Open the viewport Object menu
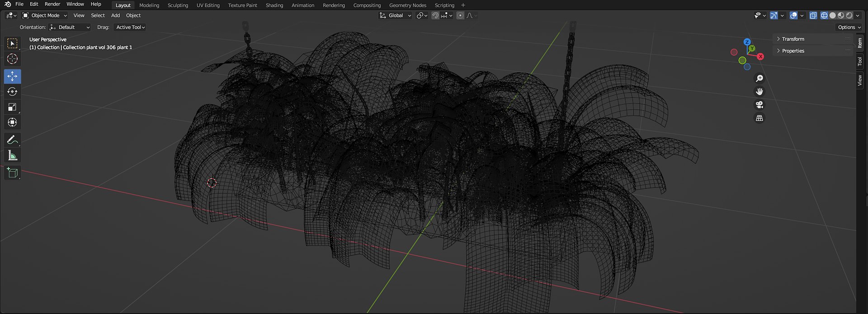Screen dimensions: 868x314 coord(133,15)
